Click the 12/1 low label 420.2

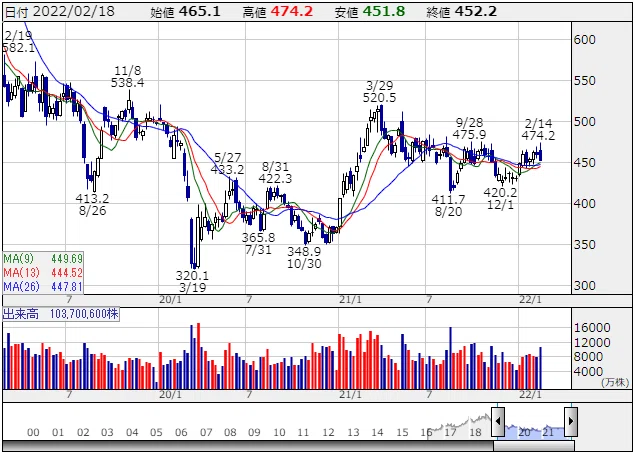(x=501, y=192)
